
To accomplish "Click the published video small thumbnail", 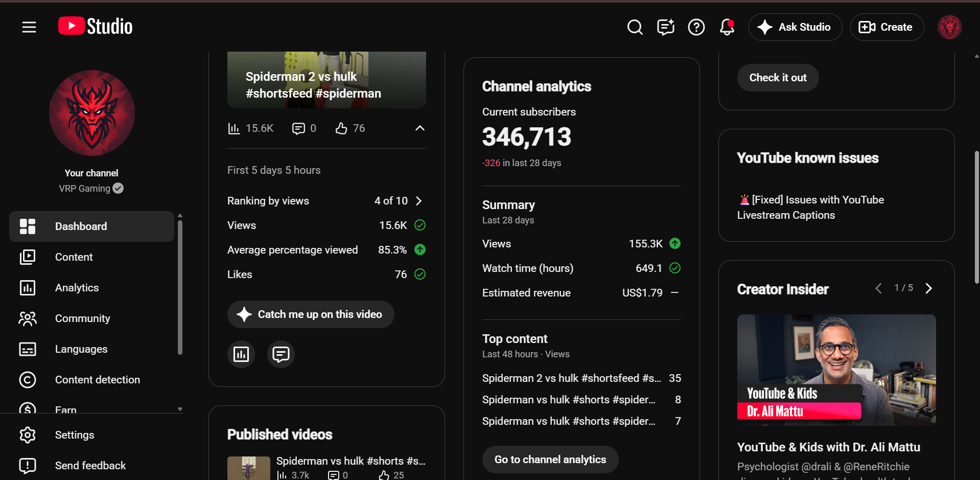I will pos(249,468).
